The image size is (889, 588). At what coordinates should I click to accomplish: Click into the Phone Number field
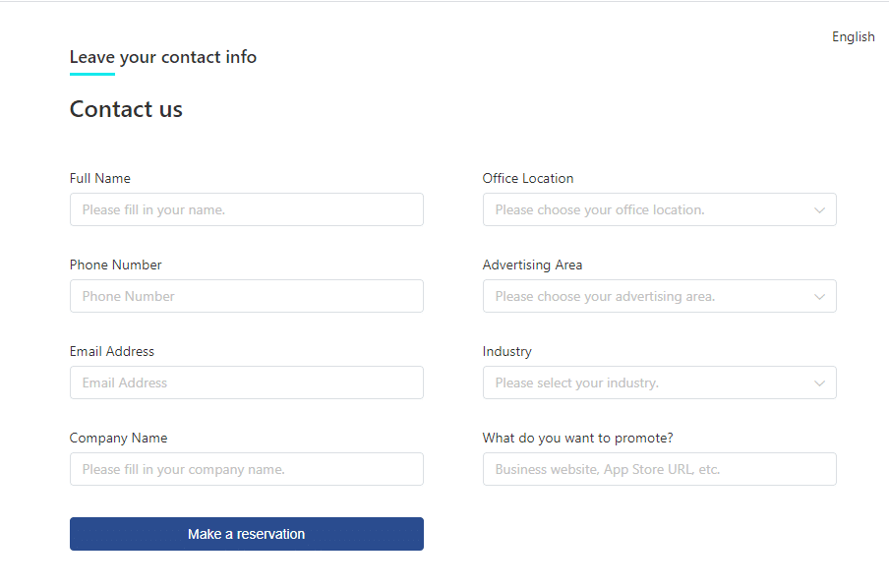coord(246,296)
